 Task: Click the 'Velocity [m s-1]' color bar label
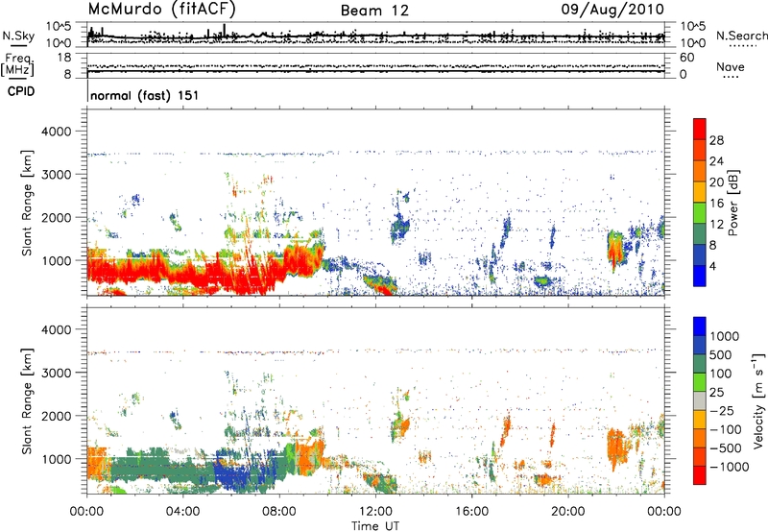[758, 401]
